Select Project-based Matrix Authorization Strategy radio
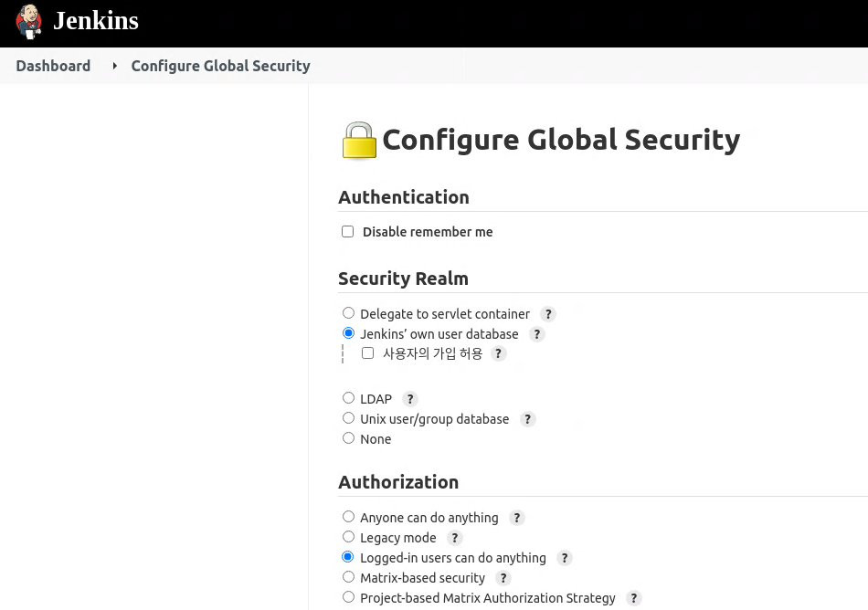Image resolution: width=868 pixels, height=610 pixels. (348, 596)
